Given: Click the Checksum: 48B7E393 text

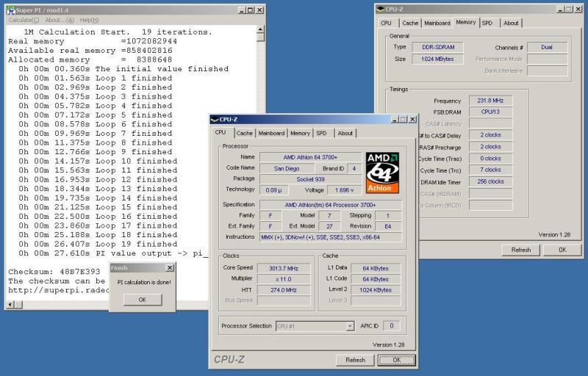Looking at the screenshot, I should pos(54,272).
